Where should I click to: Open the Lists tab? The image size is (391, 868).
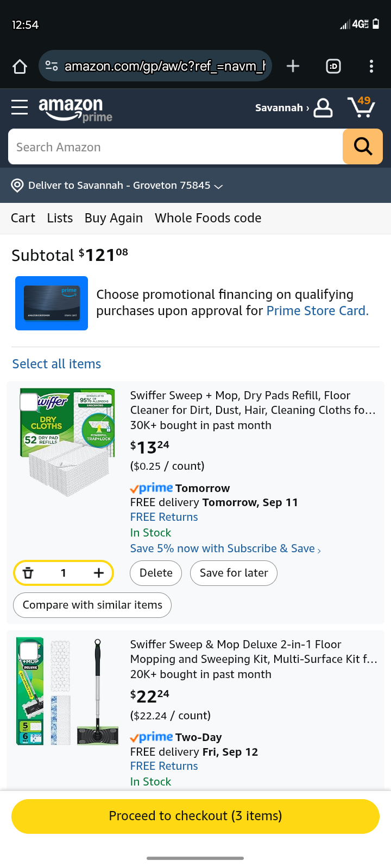(60, 218)
